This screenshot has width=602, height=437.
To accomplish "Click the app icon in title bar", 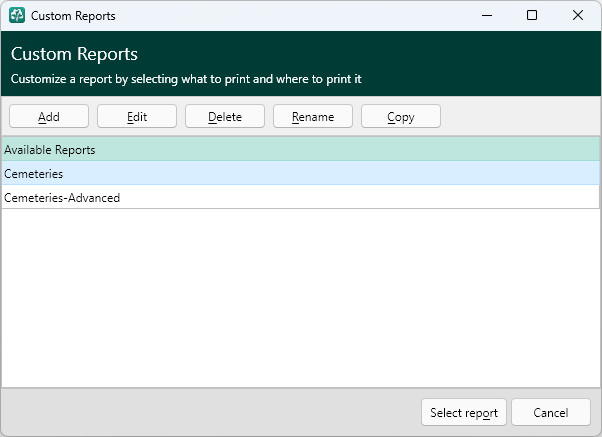I will tap(17, 15).
